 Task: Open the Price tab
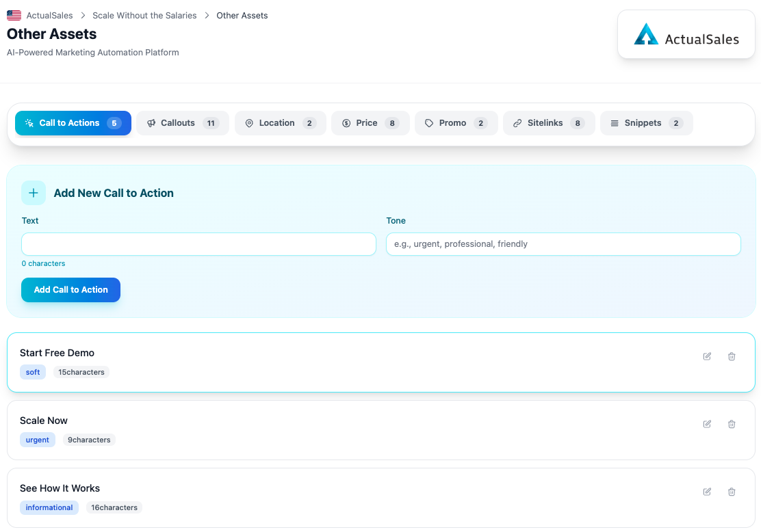(x=370, y=123)
